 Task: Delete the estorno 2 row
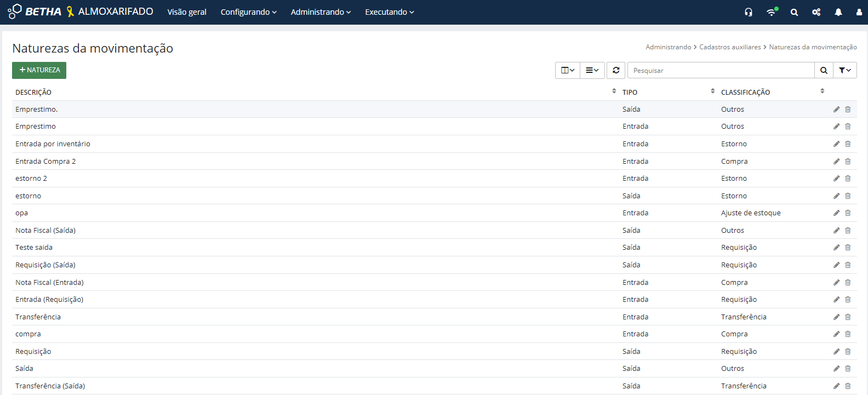point(848,179)
